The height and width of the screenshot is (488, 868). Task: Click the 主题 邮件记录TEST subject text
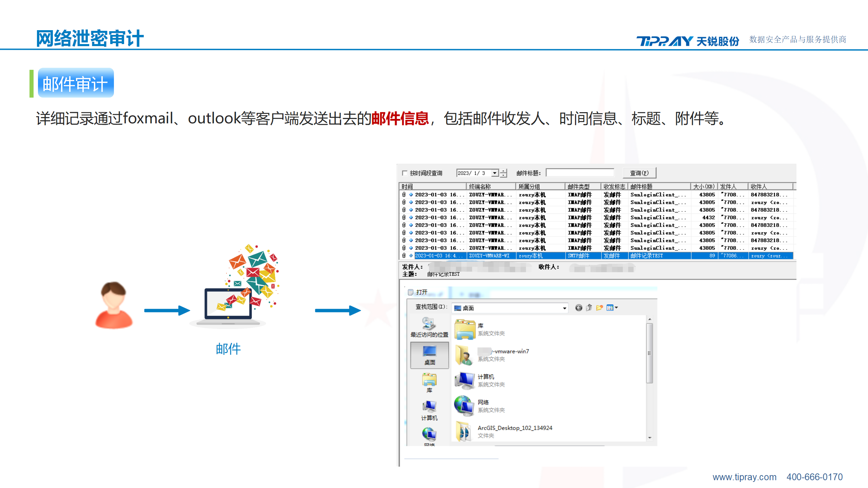[x=443, y=274]
